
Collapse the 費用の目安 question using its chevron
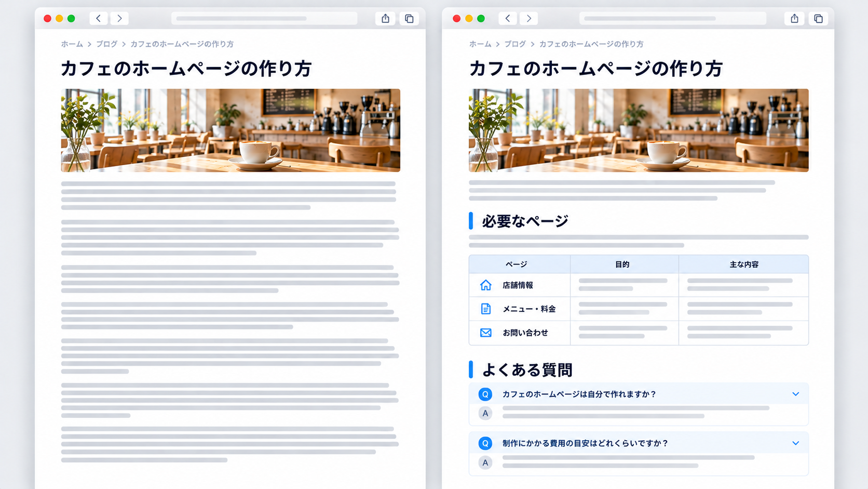click(795, 443)
